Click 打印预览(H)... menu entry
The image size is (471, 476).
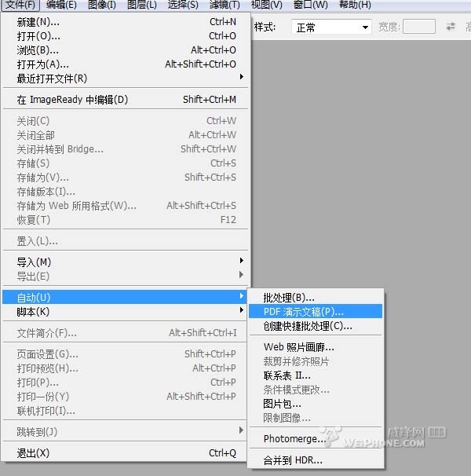[x=125, y=368]
